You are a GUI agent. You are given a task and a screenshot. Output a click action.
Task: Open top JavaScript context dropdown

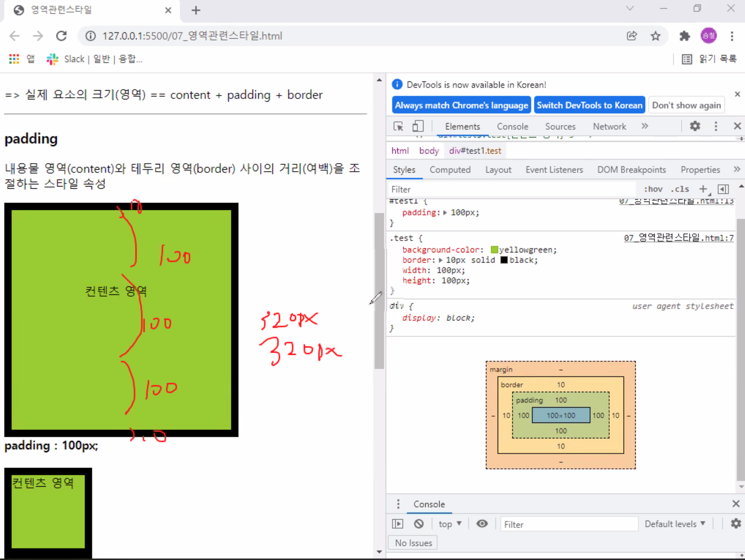pyautogui.click(x=450, y=524)
